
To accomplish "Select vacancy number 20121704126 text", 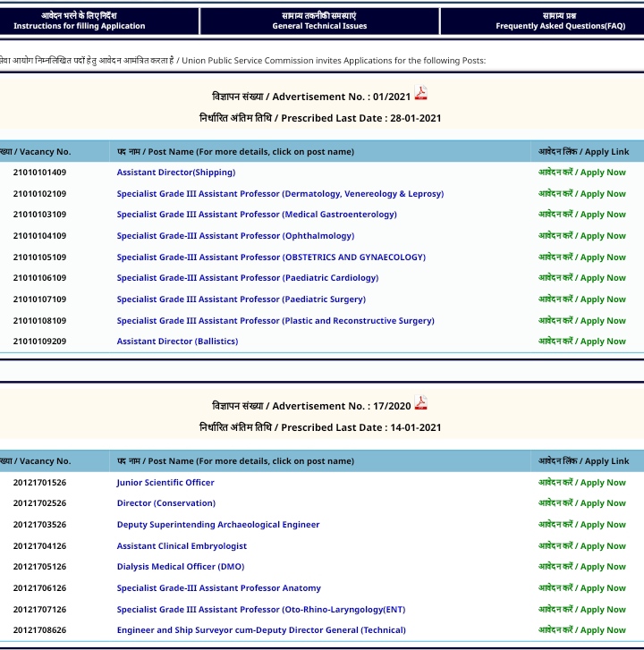I will click(40, 546).
